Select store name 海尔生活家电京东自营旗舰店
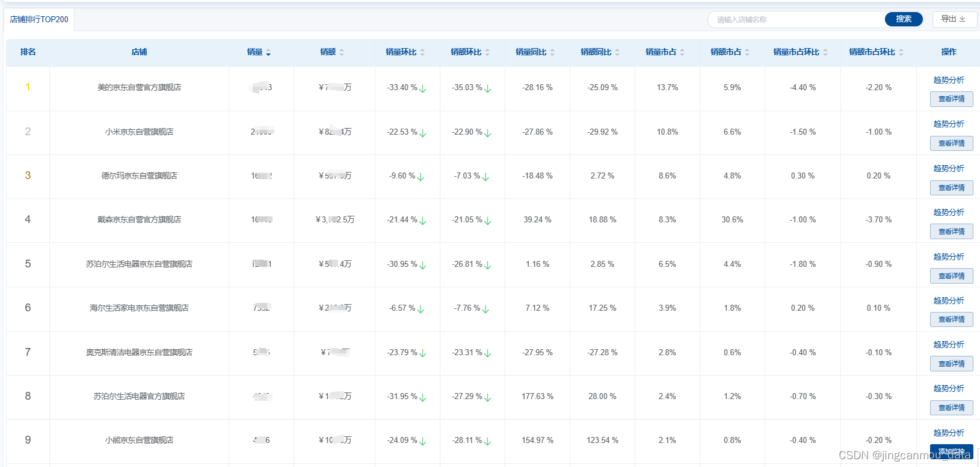The width and height of the screenshot is (980, 467). [139, 308]
